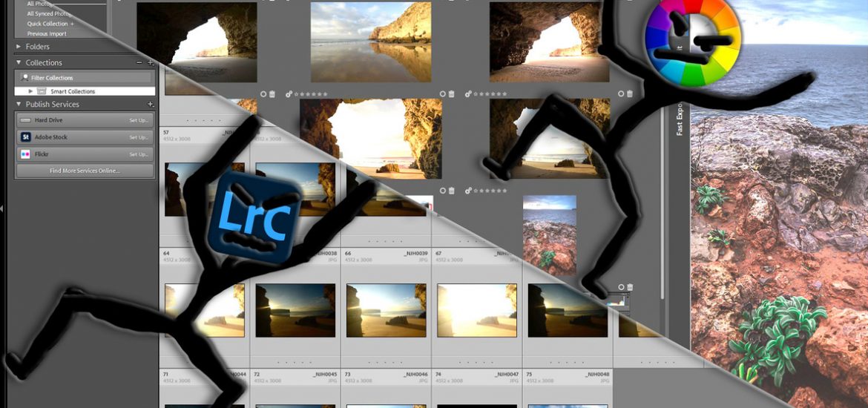Click the magnifier icon in Filter Collections

[24, 77]
